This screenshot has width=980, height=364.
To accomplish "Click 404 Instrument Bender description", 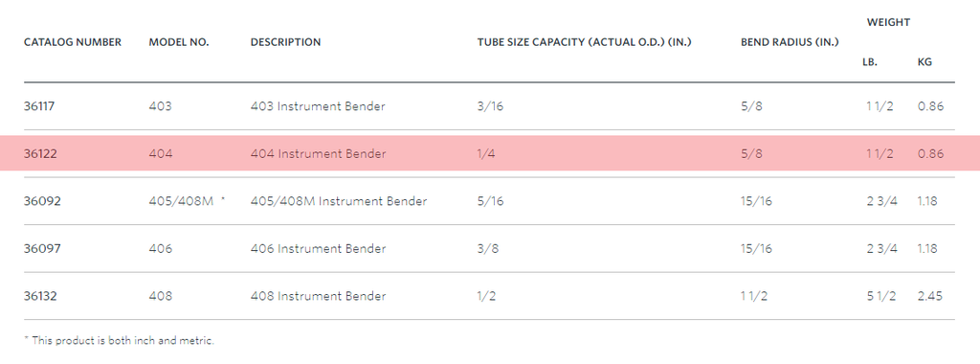I will click(318, 154).
